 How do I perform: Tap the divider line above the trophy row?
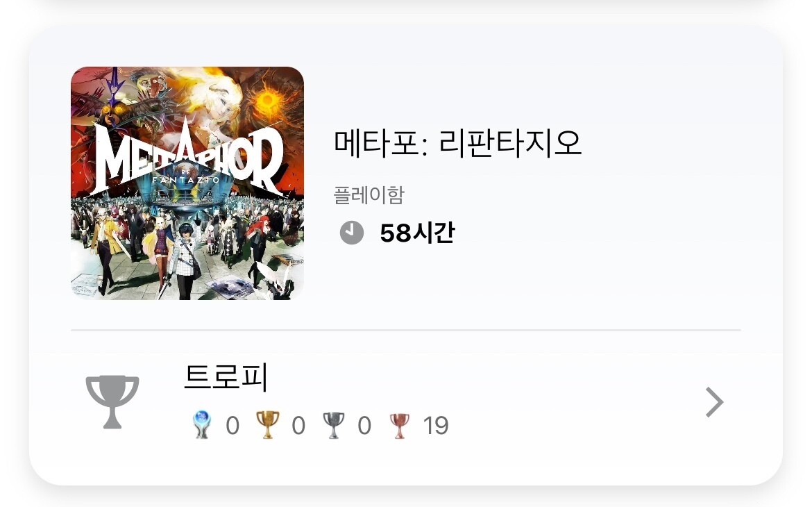click(406, 330)
